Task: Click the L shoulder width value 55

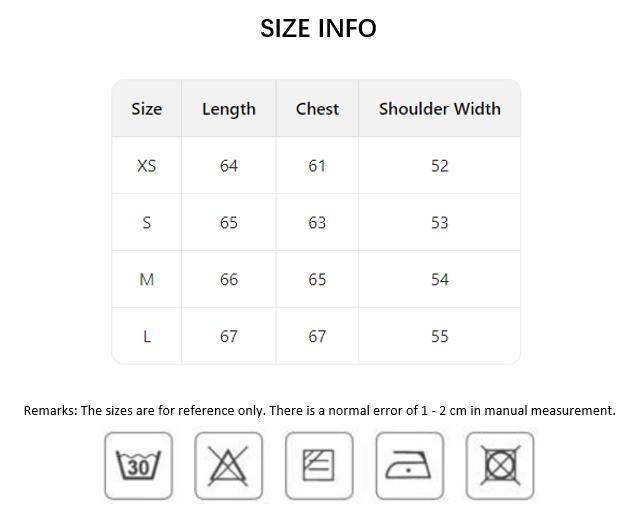Action: [x=439, y=336]
